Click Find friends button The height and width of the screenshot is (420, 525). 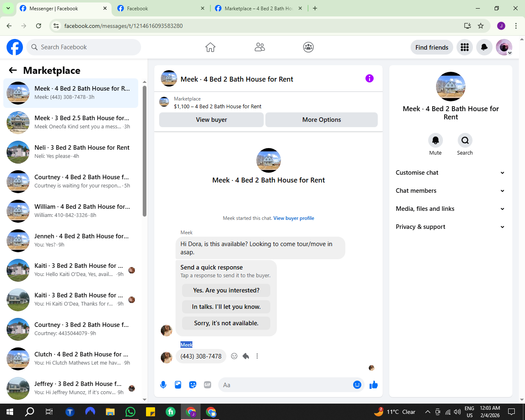pos(432,47)
